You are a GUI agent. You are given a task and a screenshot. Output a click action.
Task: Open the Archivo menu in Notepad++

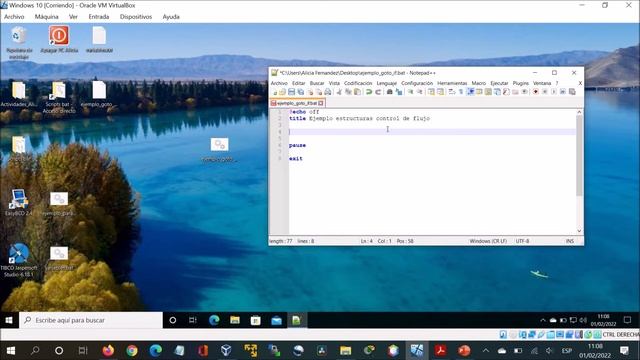[x=279, y=83]
